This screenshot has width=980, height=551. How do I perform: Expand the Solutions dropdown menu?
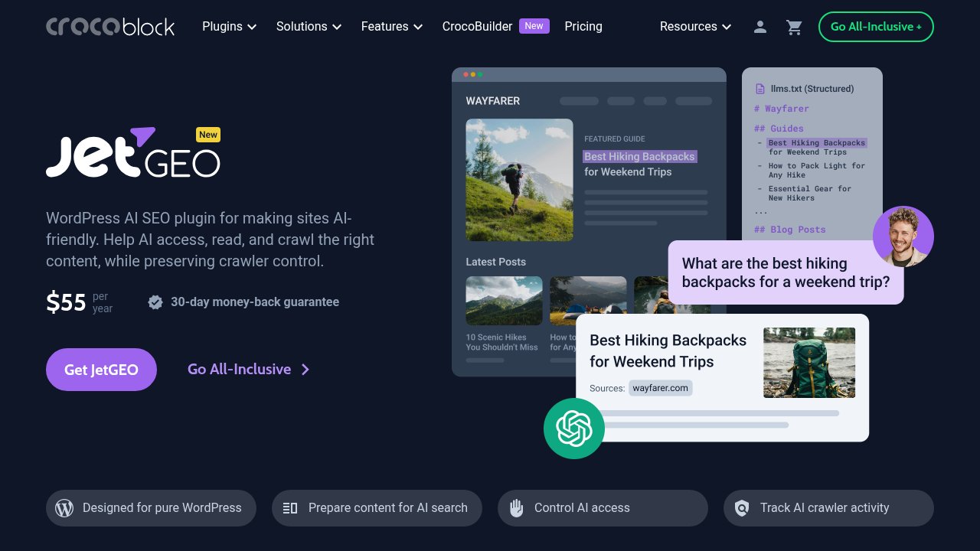pyautogui.click(x=309, y=27)
